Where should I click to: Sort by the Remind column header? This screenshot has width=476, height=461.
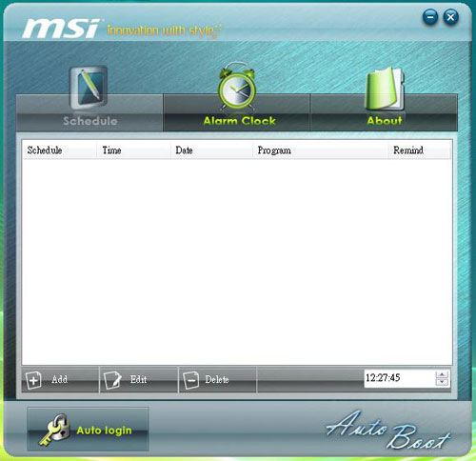419,150
